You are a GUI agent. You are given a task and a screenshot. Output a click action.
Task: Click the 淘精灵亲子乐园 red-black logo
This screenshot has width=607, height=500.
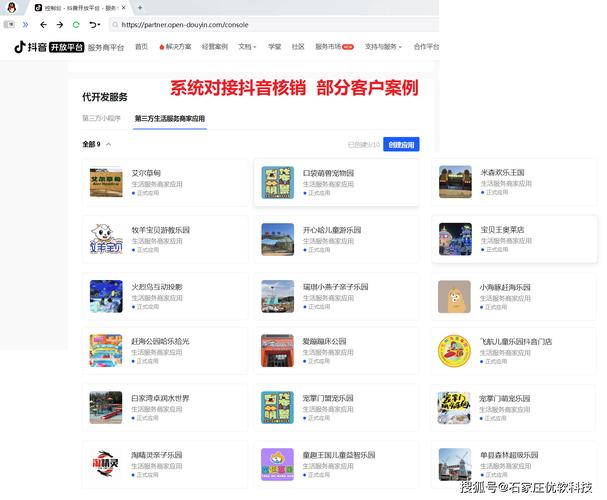[x=106, y=463]
